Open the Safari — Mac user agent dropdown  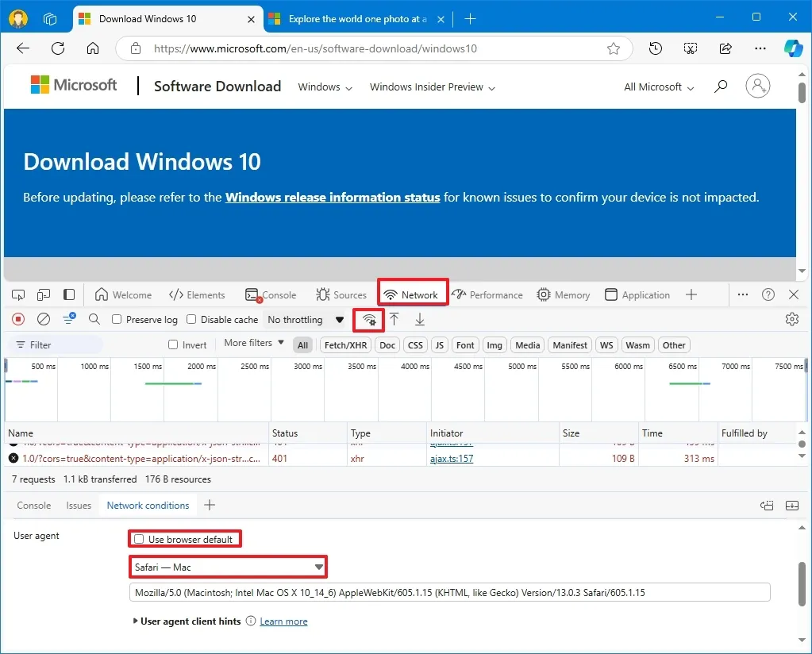click(228, 567)
